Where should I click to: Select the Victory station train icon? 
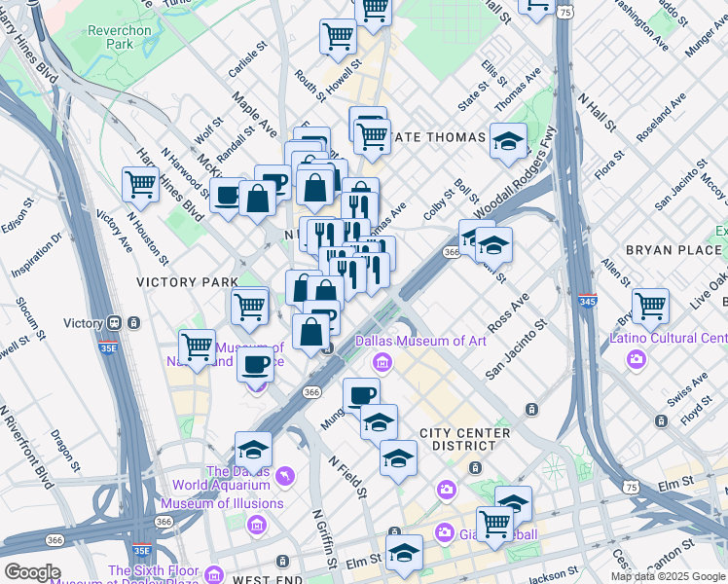[114, 322]
